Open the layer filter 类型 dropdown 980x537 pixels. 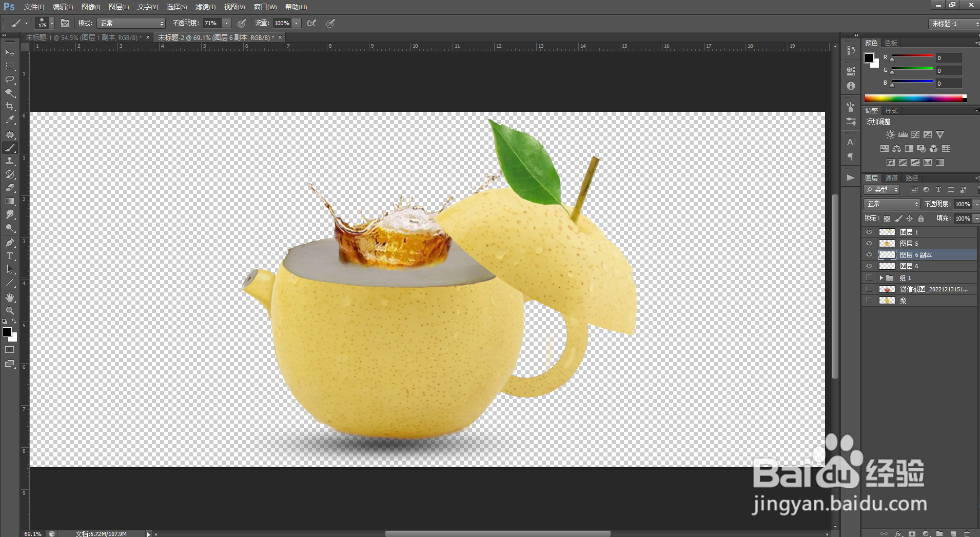[x=883, y=190]
